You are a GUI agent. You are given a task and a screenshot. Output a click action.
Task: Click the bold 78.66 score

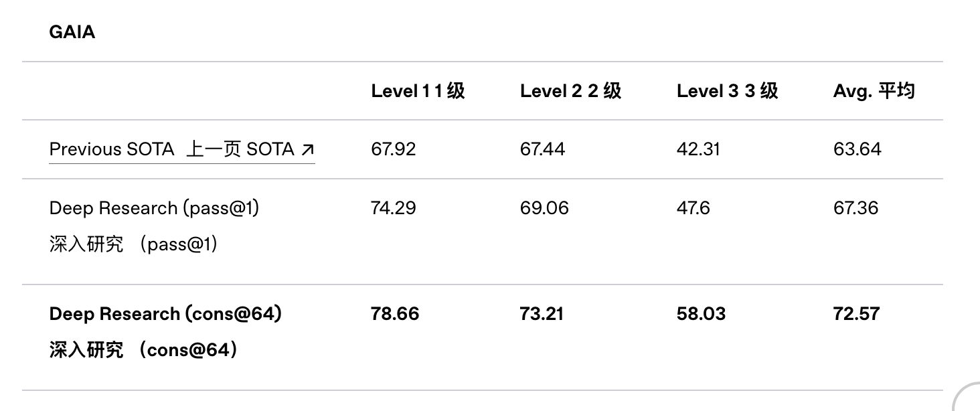point(395,314)
